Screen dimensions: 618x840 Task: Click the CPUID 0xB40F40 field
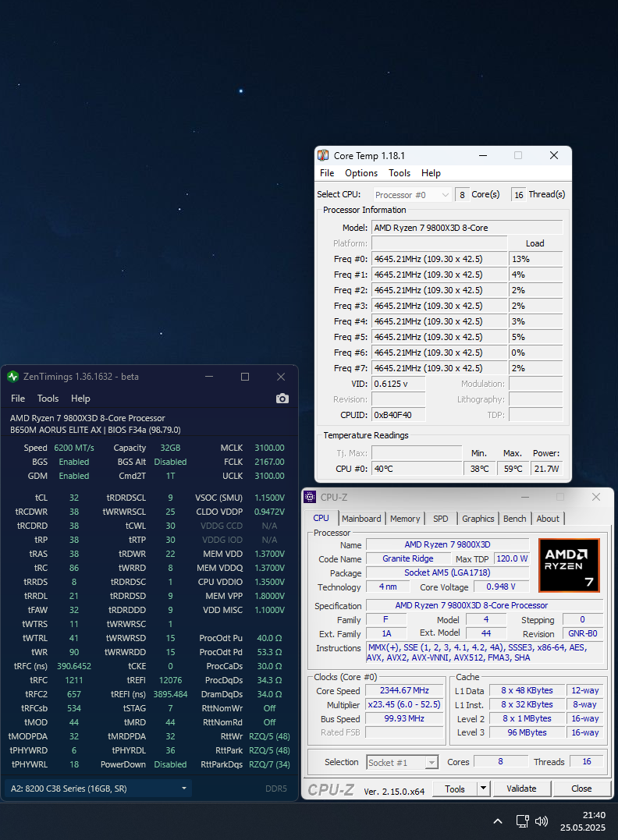coord(398,415)
